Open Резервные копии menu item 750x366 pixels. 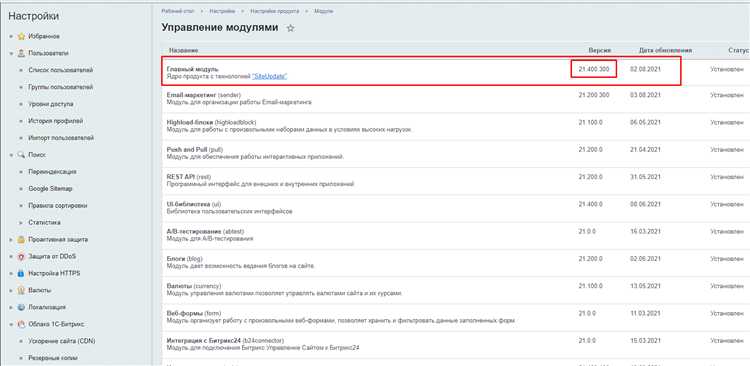pos(53,358)
